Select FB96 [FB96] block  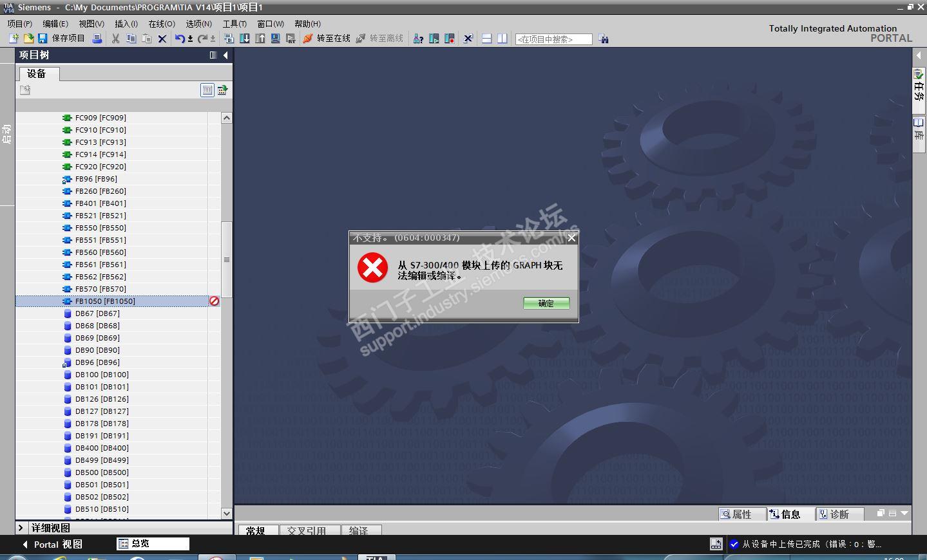96,179
